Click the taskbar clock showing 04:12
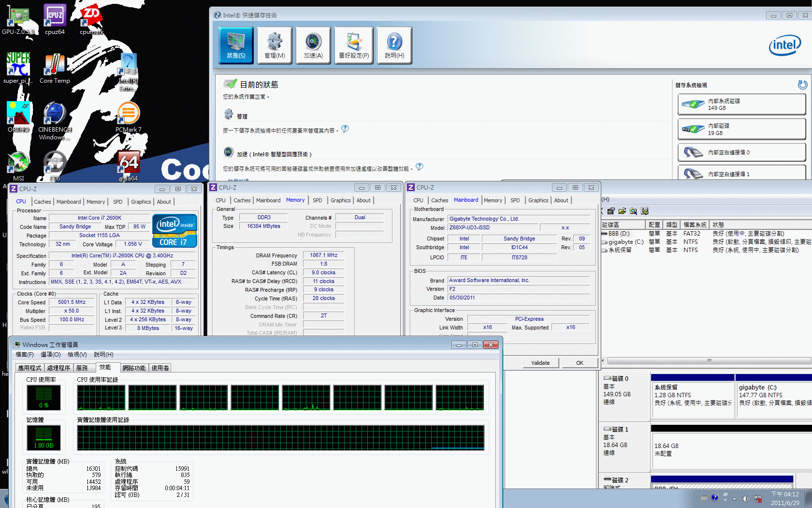This screenshot has height=508, width=812. coord(785,498)
